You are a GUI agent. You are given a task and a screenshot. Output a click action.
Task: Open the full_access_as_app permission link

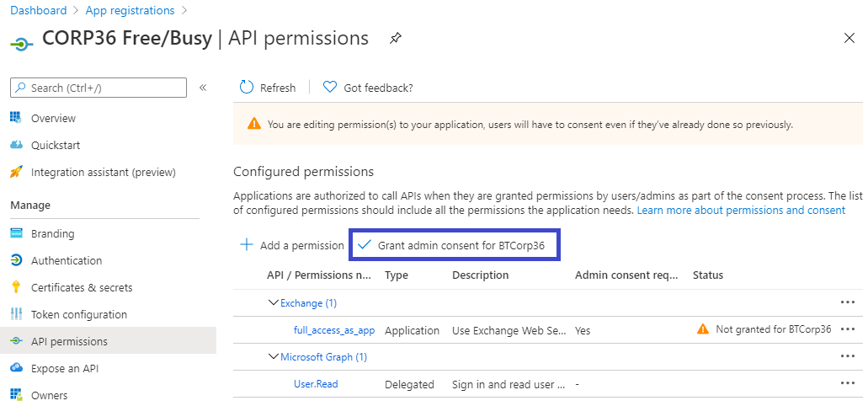(x=334, y=330)
